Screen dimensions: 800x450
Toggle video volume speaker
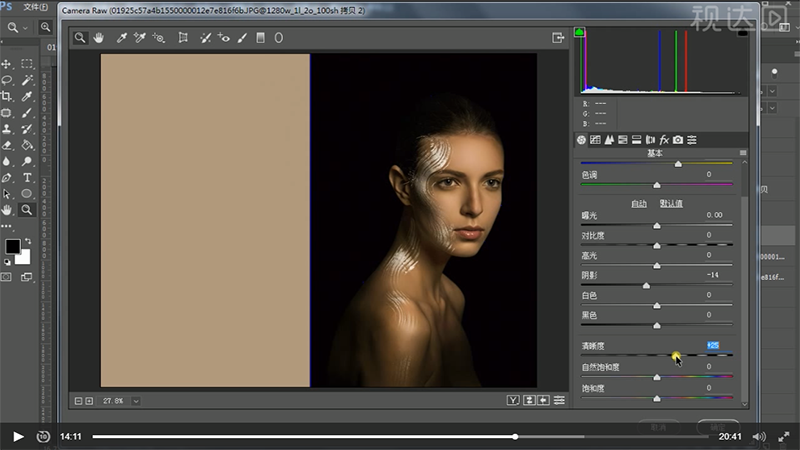[759, 437]
